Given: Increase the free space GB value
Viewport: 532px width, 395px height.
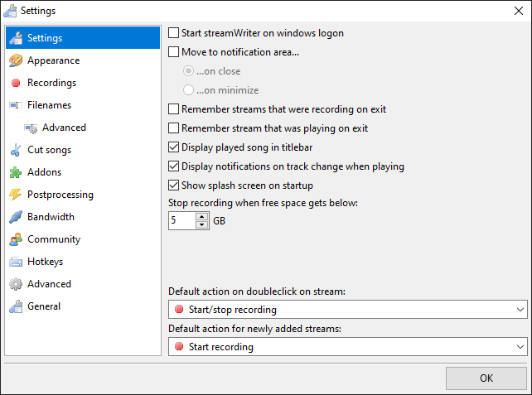Looking at the screenshot, I should tap(202, 216).
